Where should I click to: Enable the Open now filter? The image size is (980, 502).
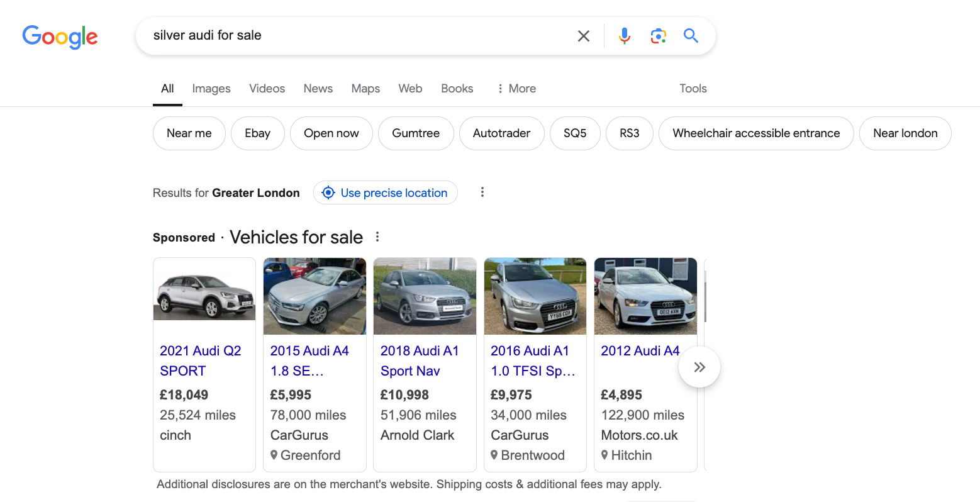pos(331,133)
